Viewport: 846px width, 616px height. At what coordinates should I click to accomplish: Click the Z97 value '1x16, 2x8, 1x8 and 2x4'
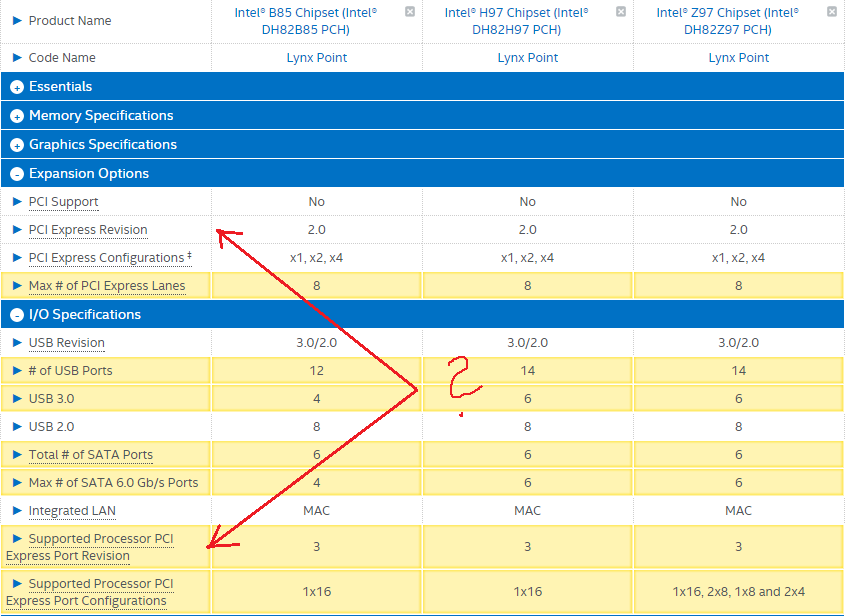click(x=739, y=592)
